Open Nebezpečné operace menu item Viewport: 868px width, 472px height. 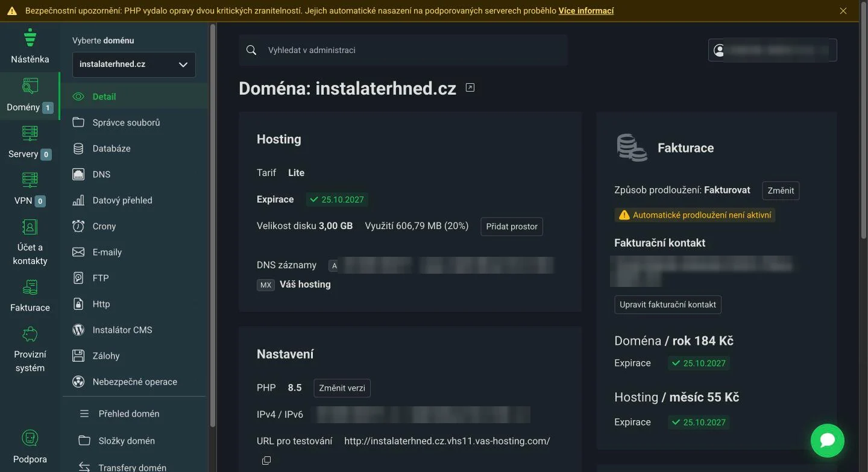click(134, 382)
